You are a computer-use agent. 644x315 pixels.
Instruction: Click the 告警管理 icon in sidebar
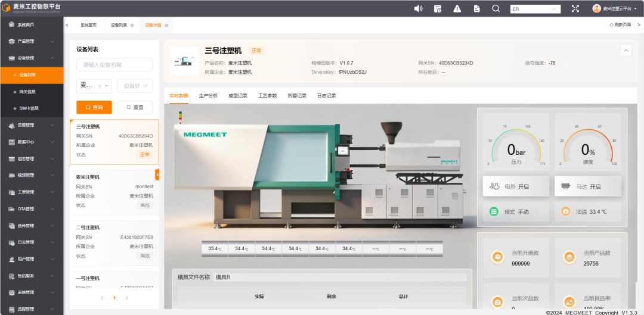(x=11, y=125)
